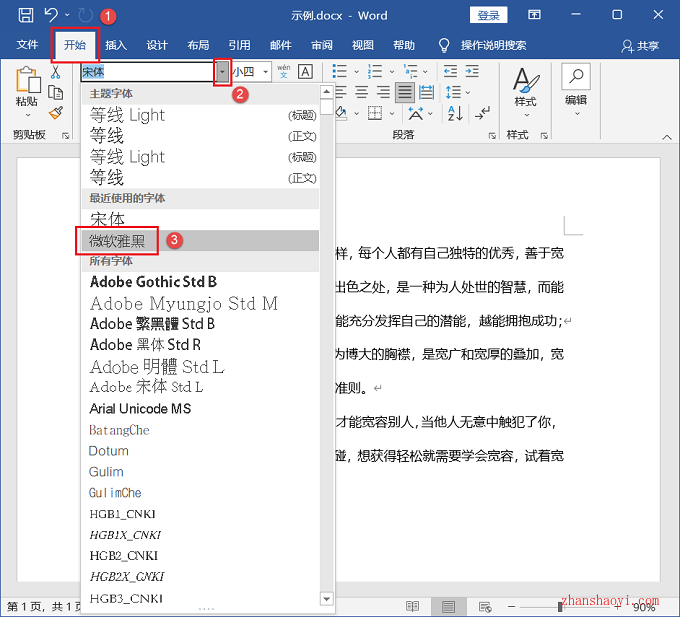This screenshot has height=617, width=680.
Task: Expand the Paste options arrow
Action: coord(28,115)
